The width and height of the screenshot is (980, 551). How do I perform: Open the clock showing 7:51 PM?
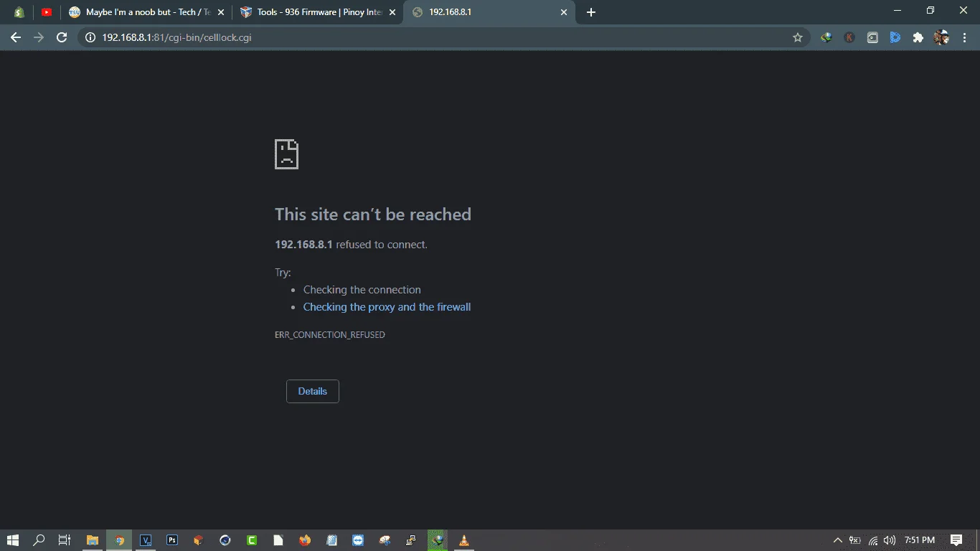pos(920,540)
